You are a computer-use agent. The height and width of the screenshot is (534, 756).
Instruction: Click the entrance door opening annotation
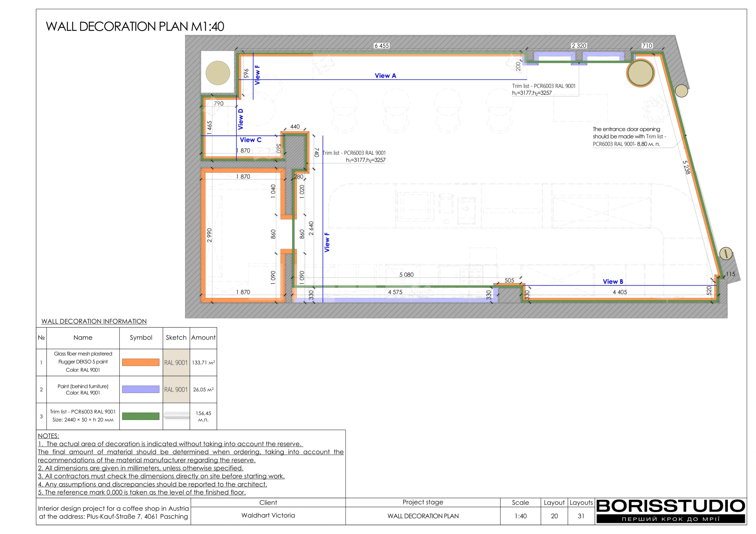pos(630,137)
